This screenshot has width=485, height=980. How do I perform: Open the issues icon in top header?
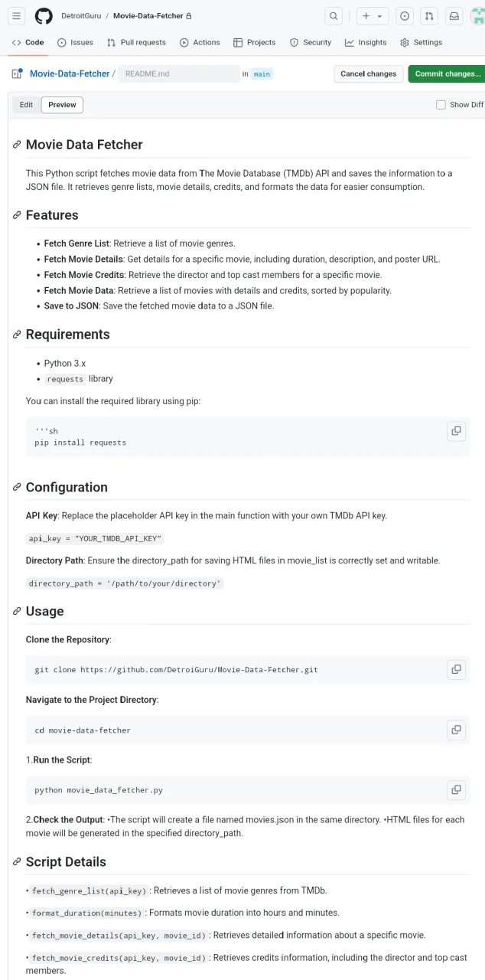[405, 16]
